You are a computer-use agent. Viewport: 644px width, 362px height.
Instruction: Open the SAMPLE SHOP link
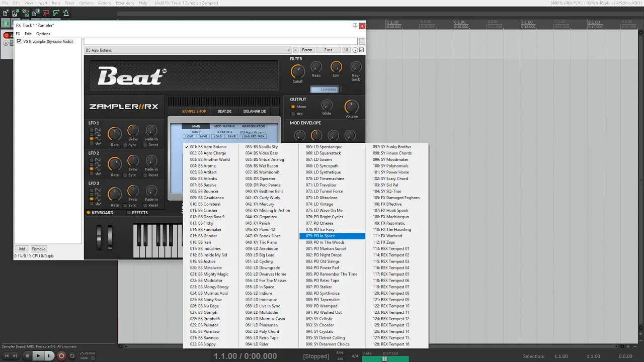(x=194, y=111)
